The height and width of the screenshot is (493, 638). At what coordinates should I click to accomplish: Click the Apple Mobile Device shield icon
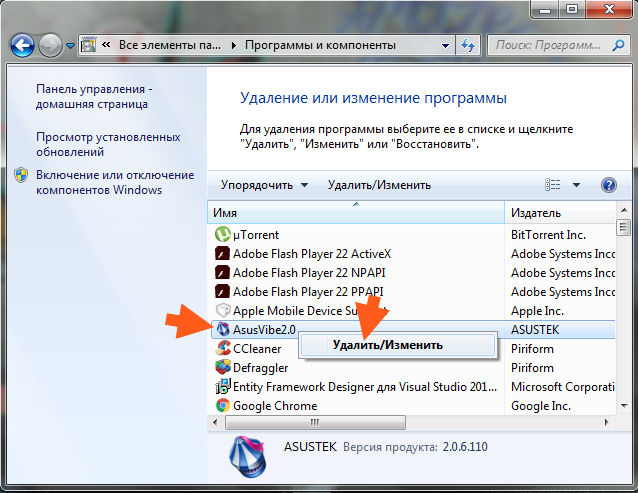pos(223,311)
